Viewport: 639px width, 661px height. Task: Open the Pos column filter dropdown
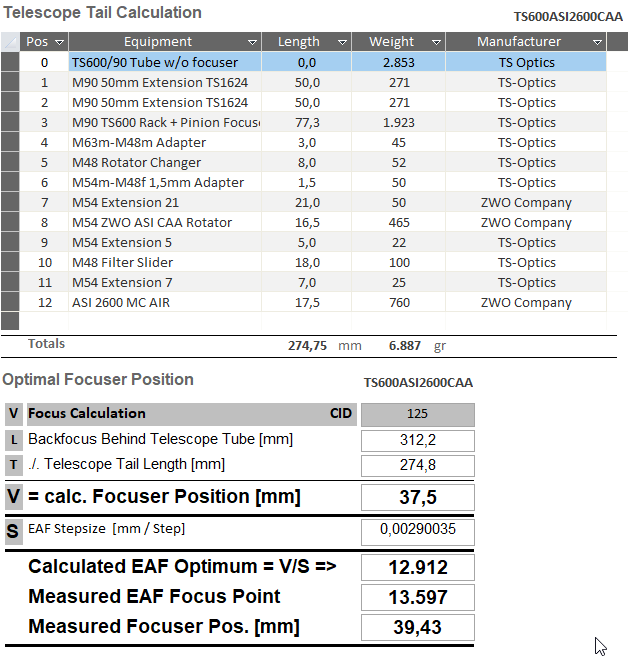pyautogui.click(x=59, y=42)
